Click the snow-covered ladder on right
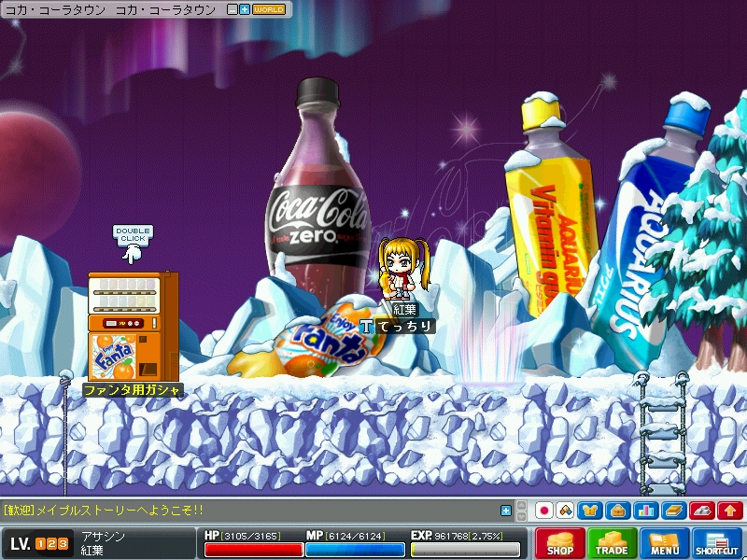The image size is (747, 560). click(662, 433)
